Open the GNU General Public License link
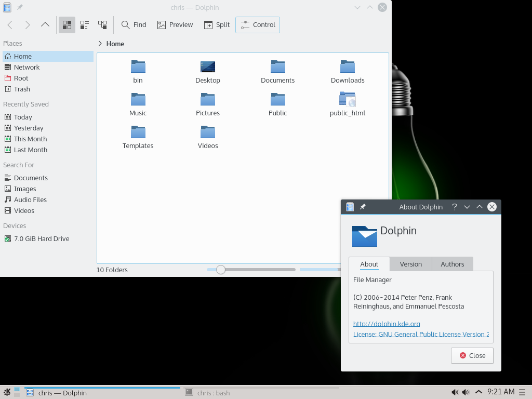 (x=421, y=334)
